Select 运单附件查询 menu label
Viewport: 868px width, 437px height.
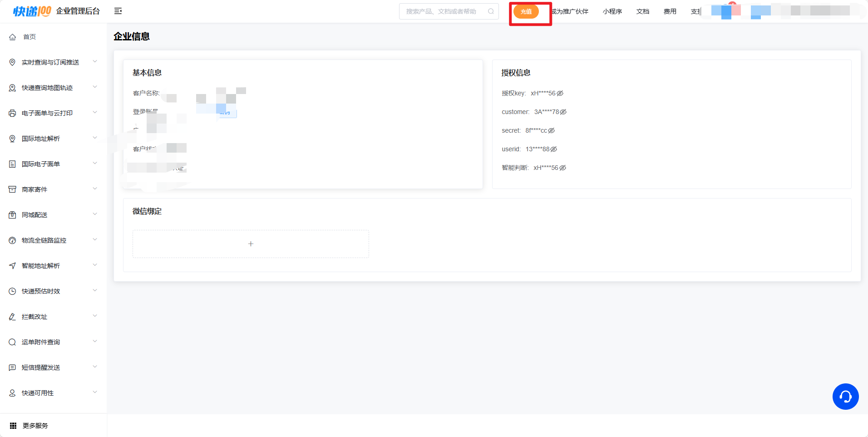coord(41,342)
